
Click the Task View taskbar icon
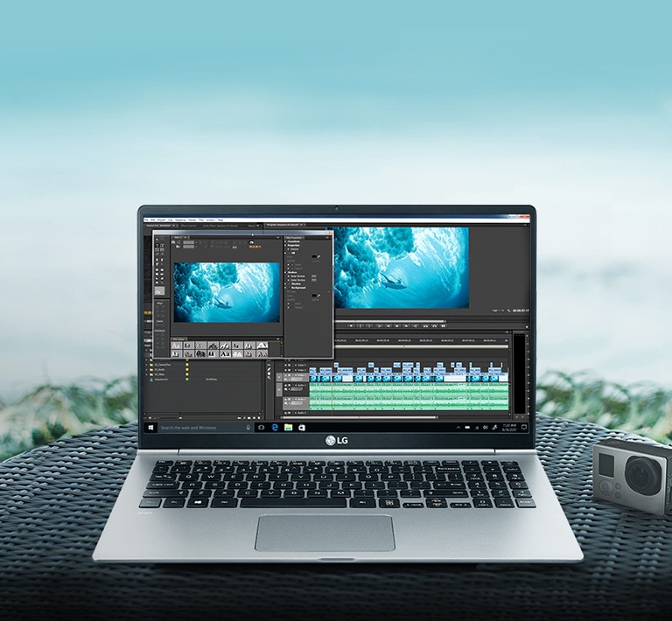[261, 428]
